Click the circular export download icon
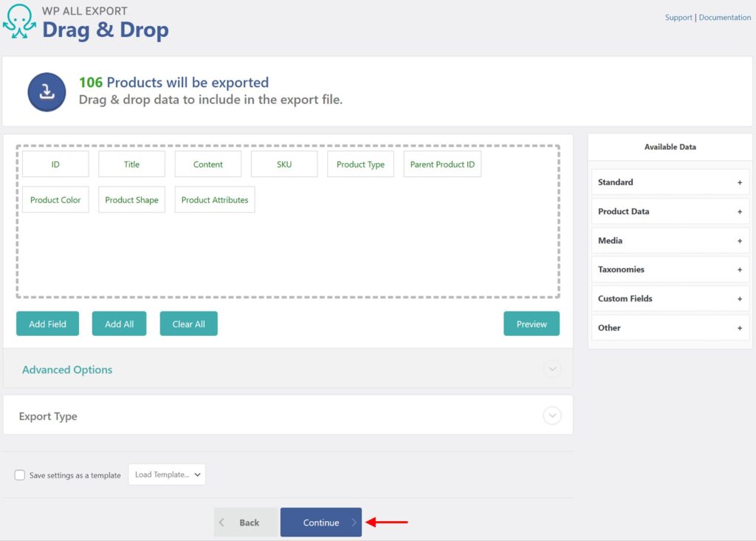 click(47, 91)
